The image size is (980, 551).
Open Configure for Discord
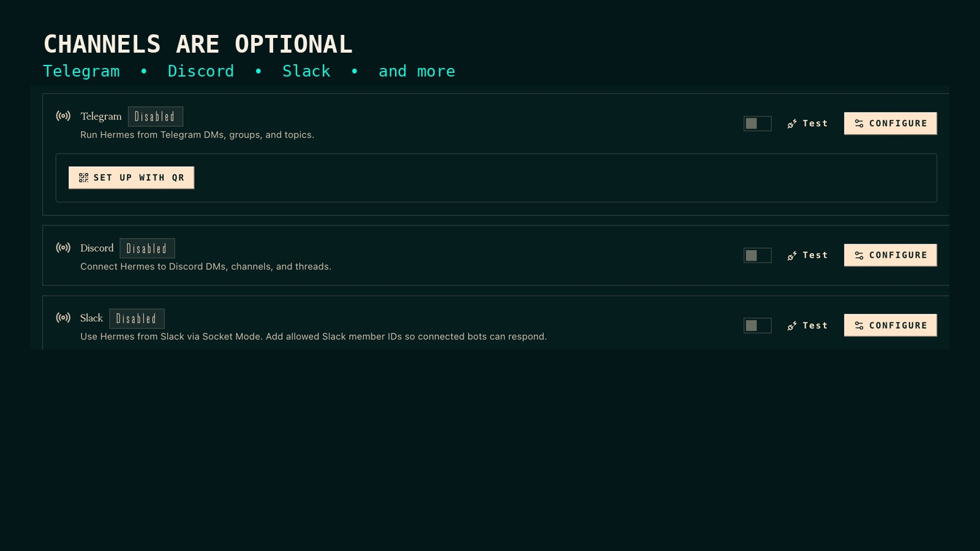[891, 255]
